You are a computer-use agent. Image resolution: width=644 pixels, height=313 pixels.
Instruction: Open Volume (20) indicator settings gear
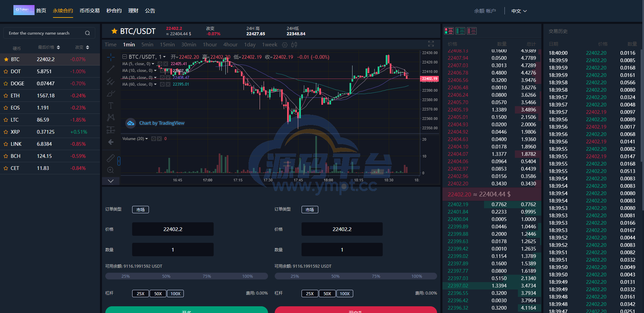154,139
